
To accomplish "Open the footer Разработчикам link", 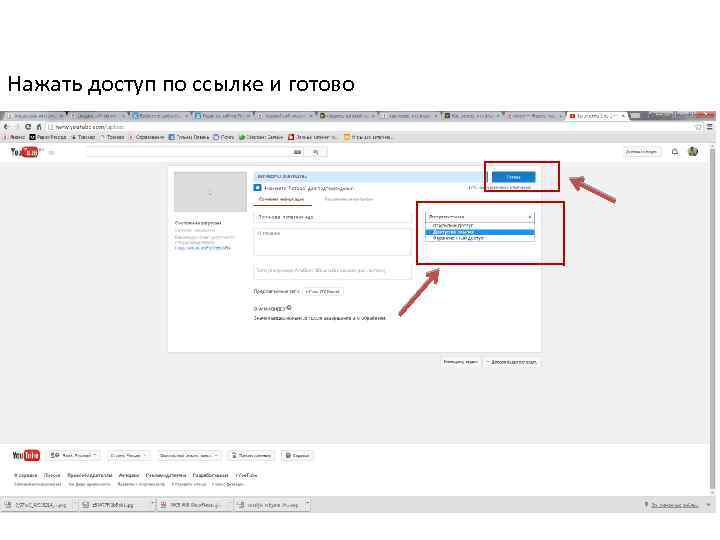I will pos(210,475).
